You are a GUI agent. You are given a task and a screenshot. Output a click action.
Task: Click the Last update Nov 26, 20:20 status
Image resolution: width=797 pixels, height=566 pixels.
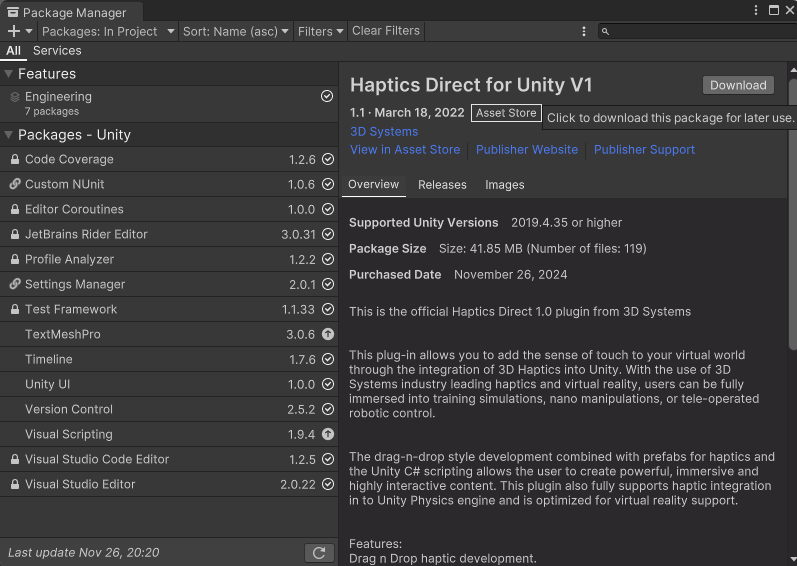click(x=84, y=553)
